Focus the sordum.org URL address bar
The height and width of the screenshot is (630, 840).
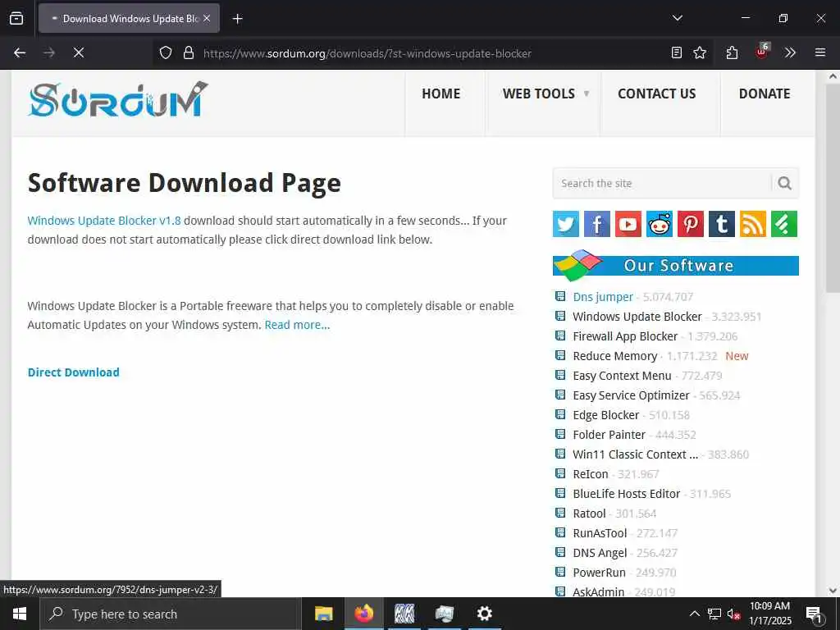[367, 53]
